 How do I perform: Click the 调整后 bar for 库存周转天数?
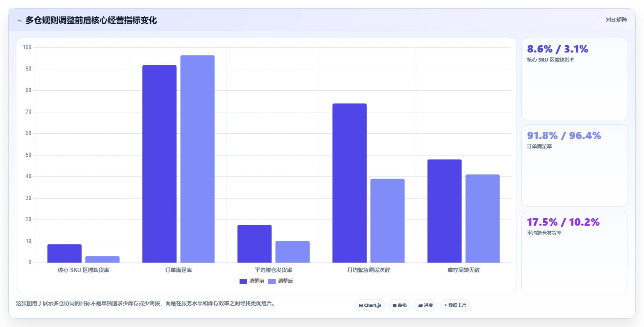tap(482, 219)
